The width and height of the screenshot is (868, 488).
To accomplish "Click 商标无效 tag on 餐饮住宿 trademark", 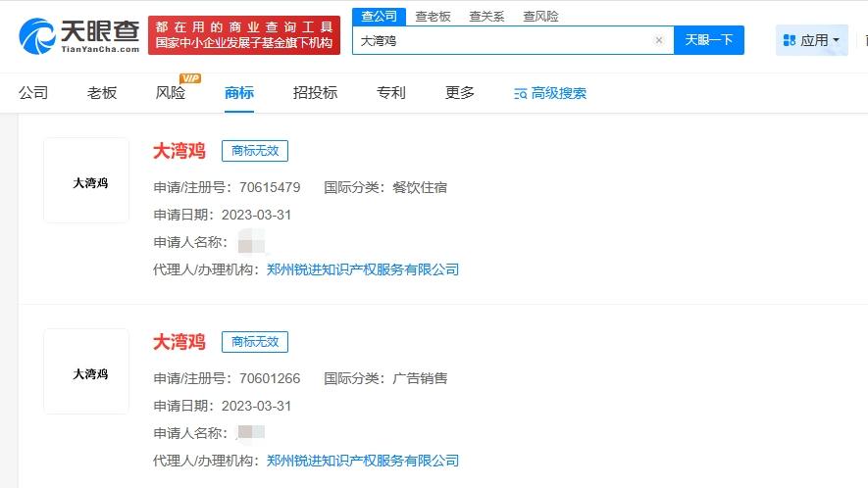I will (x=255, y=151).
